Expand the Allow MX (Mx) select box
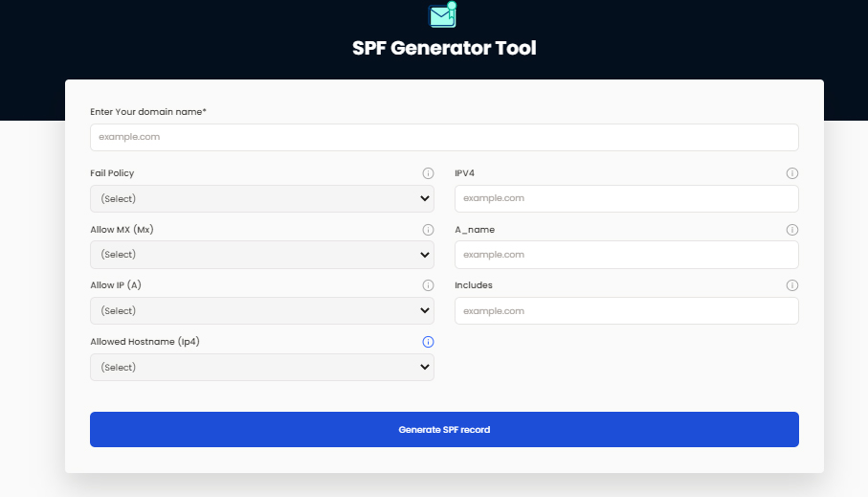This screenshot has height=497, width=868. [x=262, y=255]
